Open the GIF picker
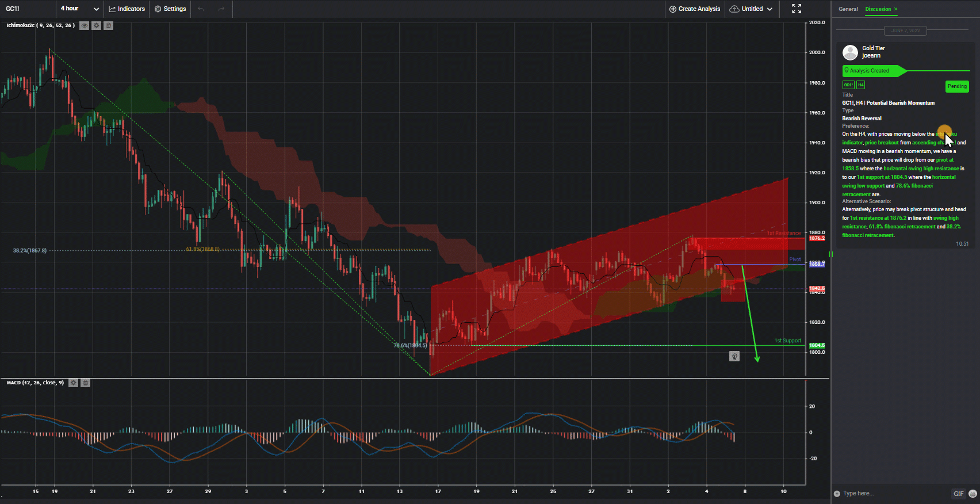The width and height of the screenshot is (980, 504). click(x=958, y=494)
